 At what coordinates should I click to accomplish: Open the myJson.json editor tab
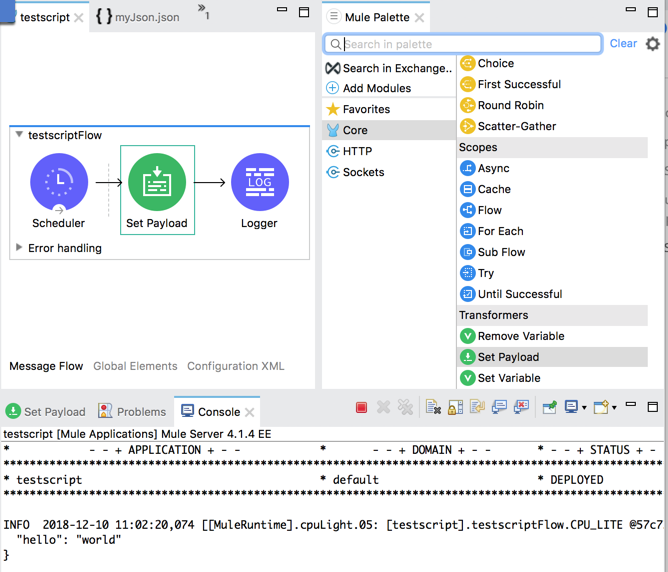[146, 17]
